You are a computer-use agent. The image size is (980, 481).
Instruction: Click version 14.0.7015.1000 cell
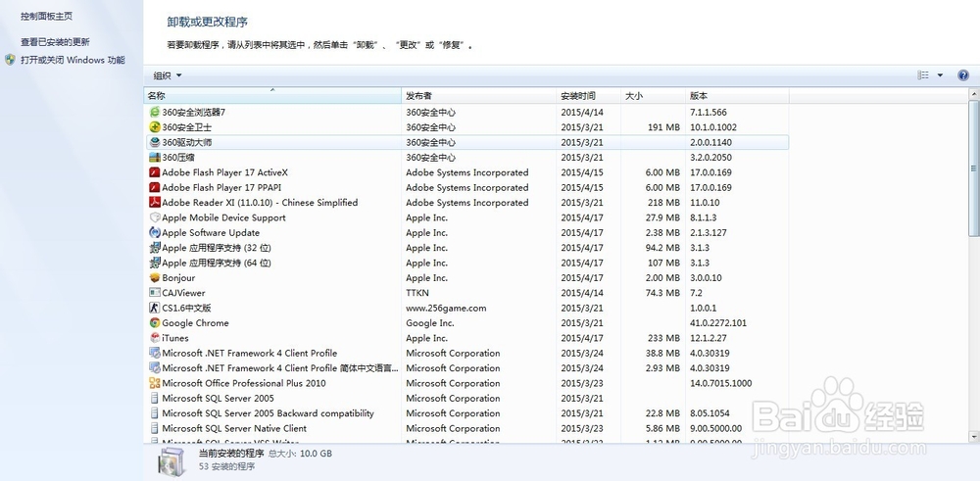pos(721,383)
